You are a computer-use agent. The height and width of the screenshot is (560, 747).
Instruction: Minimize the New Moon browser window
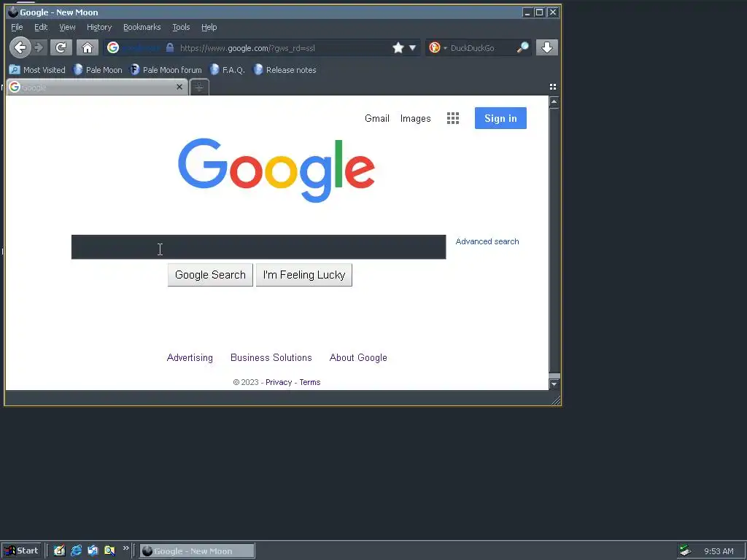(x=527, y=12)
